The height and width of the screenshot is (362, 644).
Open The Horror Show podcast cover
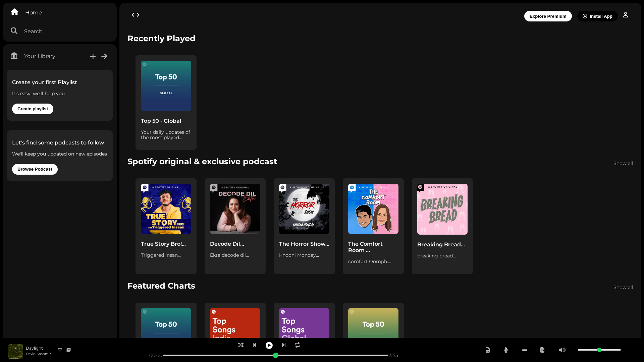coord(304,209)
